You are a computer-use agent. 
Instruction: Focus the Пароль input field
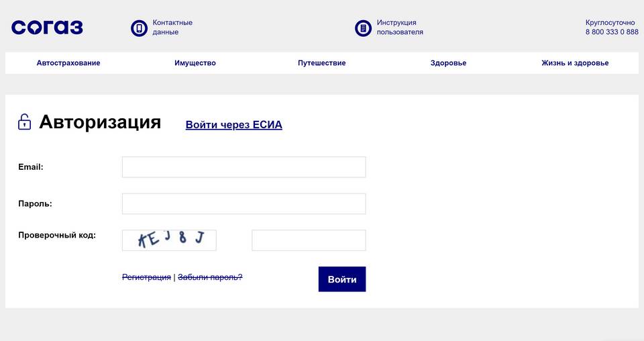244,204
